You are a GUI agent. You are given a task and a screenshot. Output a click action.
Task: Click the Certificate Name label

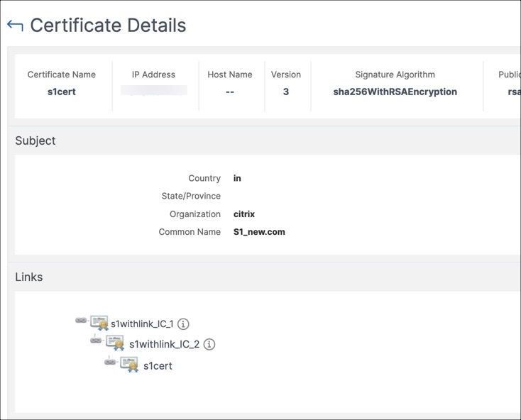coord(62,74)
